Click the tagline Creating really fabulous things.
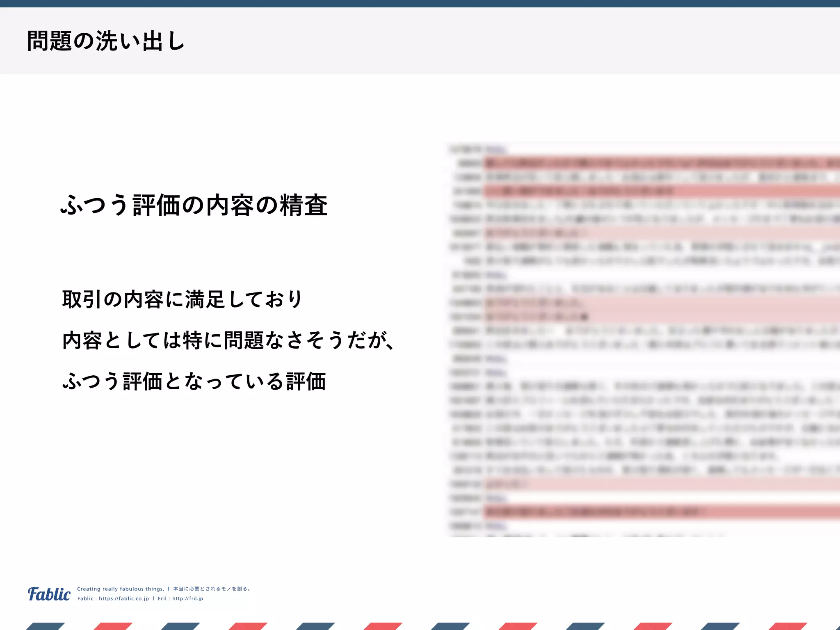 (x=121, y=589)
